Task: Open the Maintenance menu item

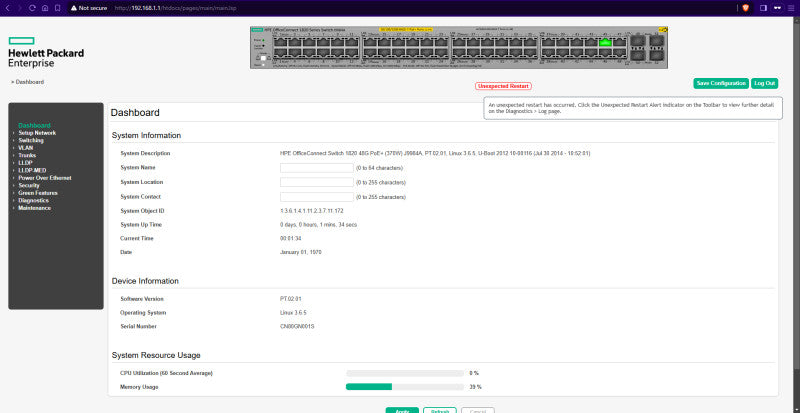Action: click(x=34, y=208)
